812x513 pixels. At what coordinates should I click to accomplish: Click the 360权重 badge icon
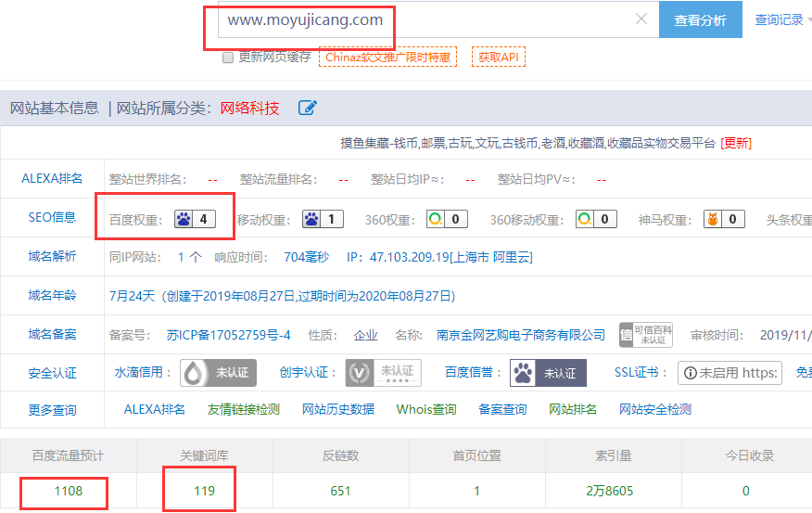pyautogui.click(x=447, y=219)
